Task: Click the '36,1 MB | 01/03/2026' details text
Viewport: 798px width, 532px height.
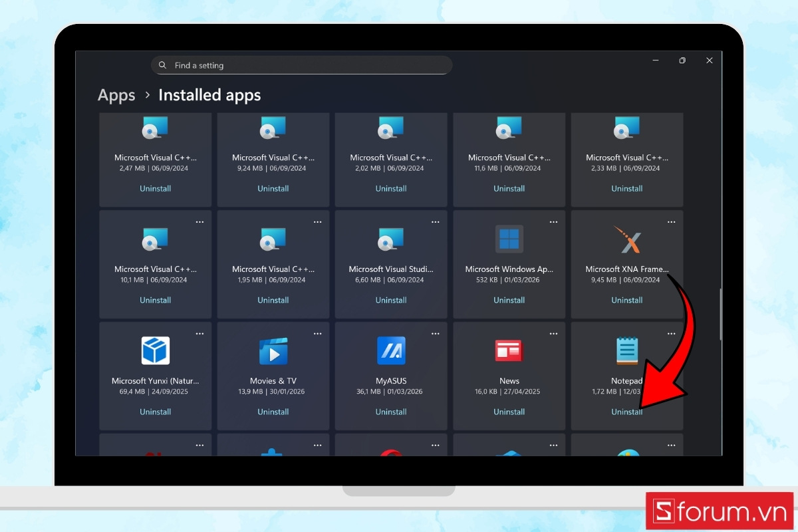Action: (x=391, y=392)
